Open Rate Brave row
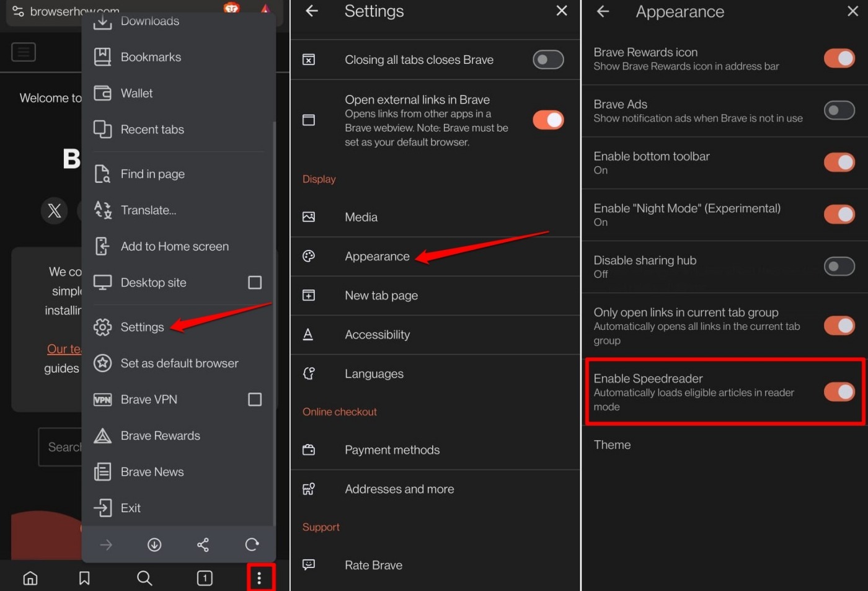The width and height of the screenshot is (868, 591). [435, 565]
